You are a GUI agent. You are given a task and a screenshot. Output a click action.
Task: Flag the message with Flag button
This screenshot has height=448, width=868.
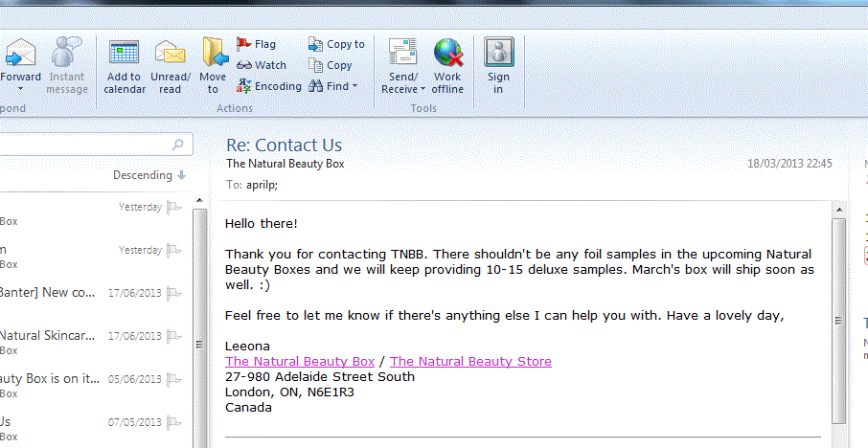coord(257,44)
